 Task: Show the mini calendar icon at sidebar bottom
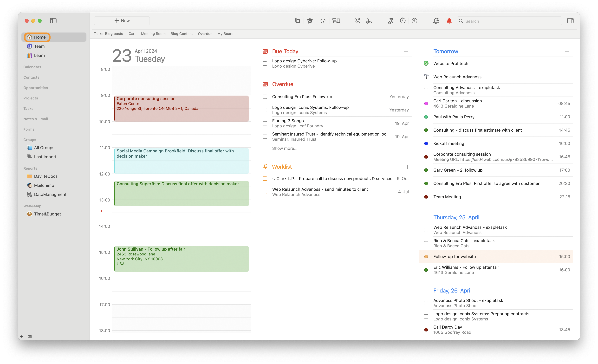(x=30, y=337)
